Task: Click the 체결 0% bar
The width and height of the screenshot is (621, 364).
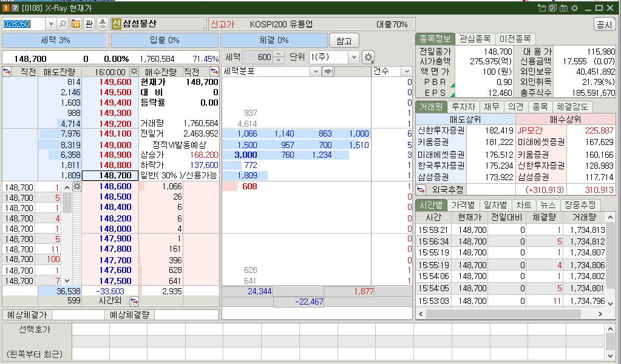Action: 274,41
